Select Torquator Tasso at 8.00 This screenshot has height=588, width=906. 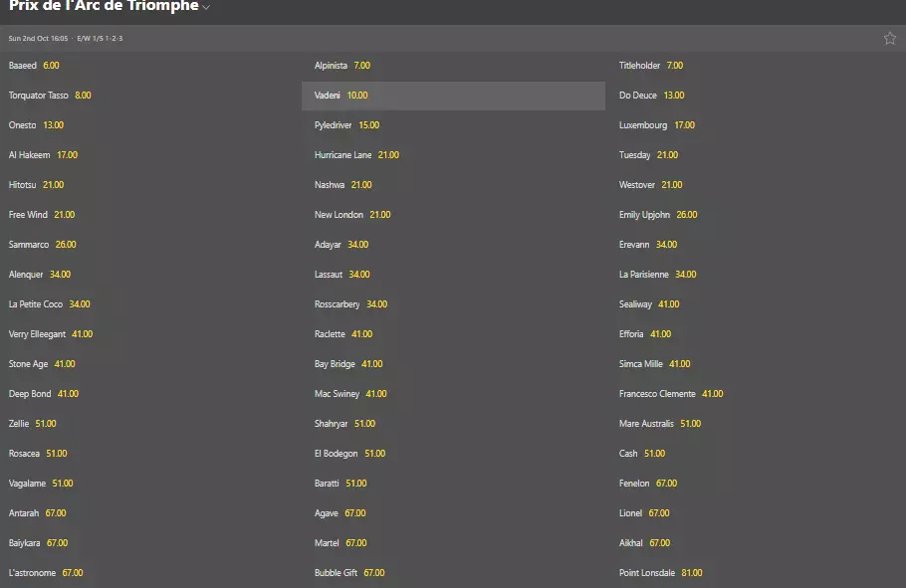tap(83, 96)
